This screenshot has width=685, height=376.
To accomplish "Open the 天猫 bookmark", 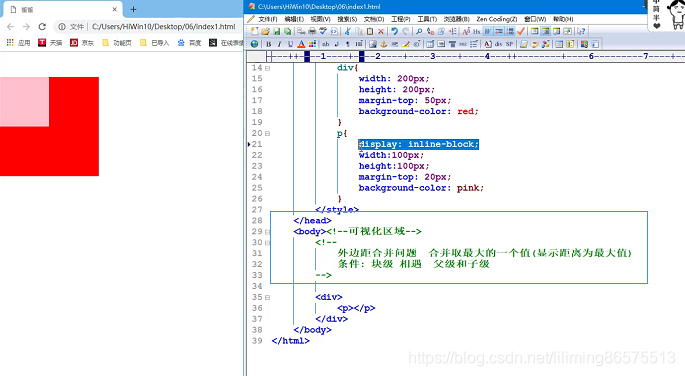I will point(50,43).
